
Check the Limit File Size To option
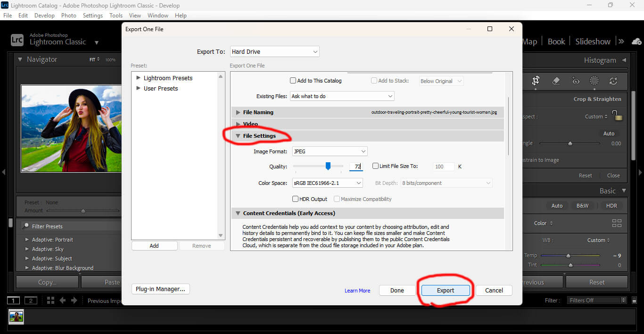376,166
